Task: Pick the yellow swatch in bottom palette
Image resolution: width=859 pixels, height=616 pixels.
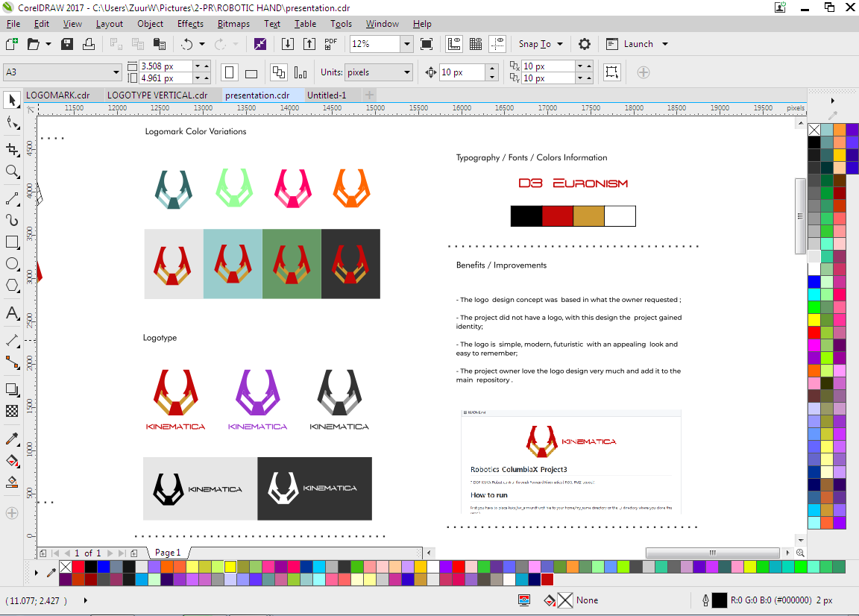Action: coord(230,567)
